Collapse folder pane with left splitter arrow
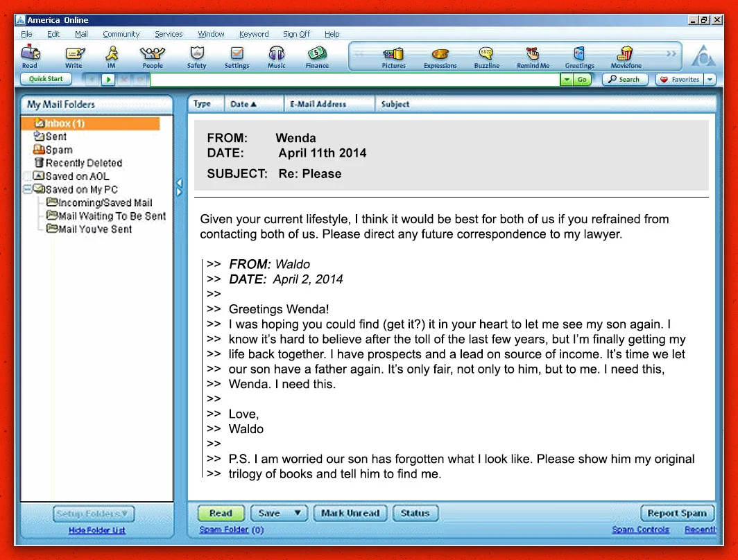The image size is (738, 560). pos(180,183)
